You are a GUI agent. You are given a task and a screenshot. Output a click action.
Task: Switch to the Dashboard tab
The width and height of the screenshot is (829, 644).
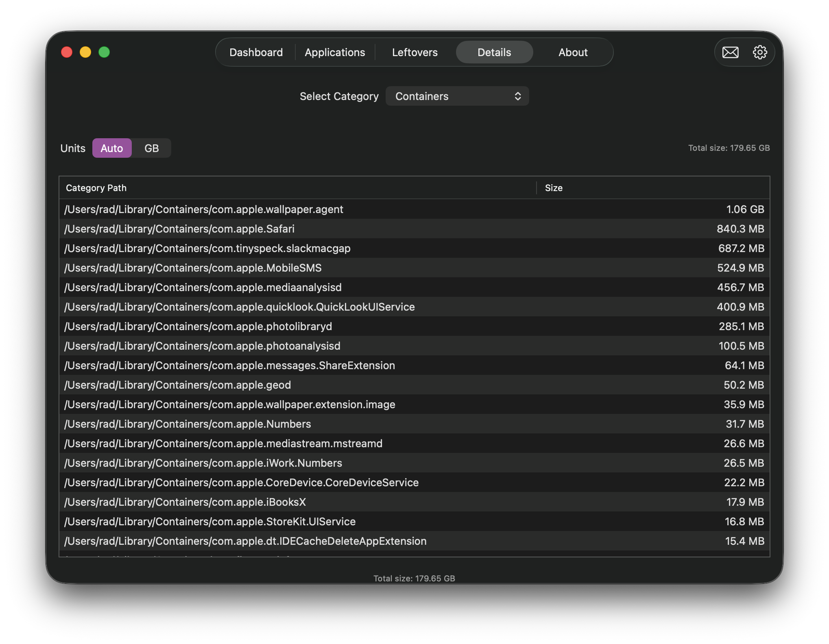[256, 52]
